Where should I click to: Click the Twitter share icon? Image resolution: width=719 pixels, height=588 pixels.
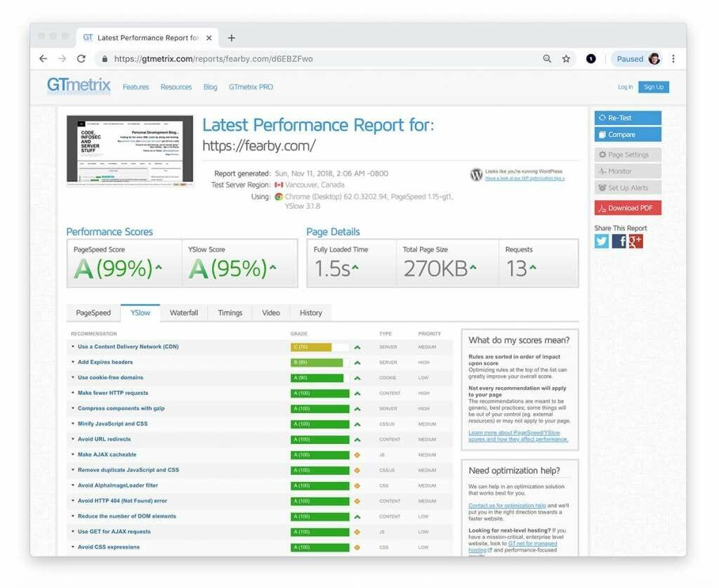602,241
